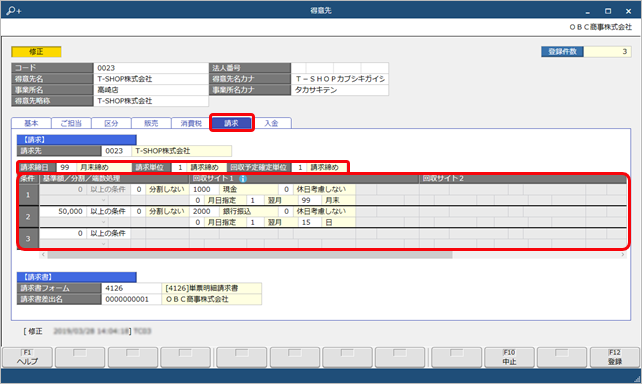This screenshot has height=384, width=642.
Task: Click the row header for condition 2
Action: pyautogui.click(x=28, y=217)
